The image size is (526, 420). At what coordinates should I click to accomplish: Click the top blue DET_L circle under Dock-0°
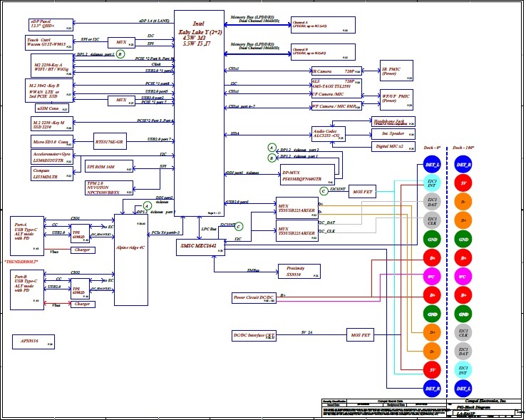coord(432,165)
